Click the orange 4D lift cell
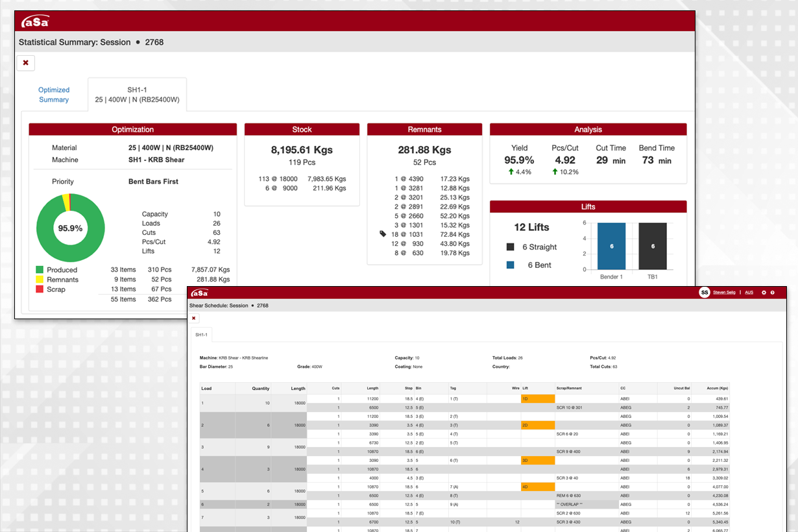The image size is (798, 532). point(538,487)
